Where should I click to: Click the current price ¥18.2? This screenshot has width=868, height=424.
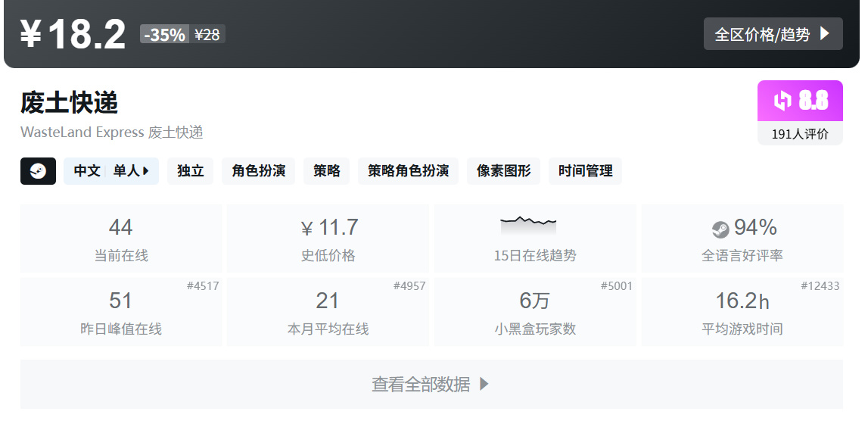pyautogui.click(x=73, y=34)
